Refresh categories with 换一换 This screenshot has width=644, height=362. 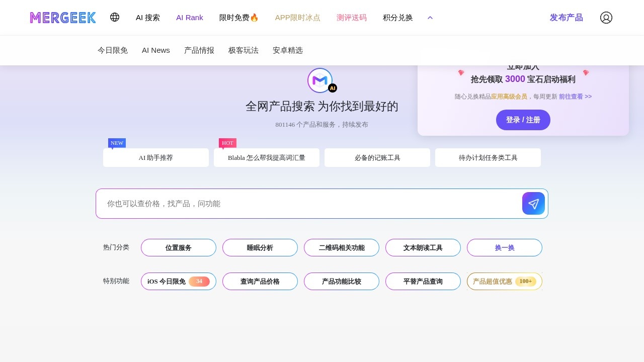[x=505, y=247]
